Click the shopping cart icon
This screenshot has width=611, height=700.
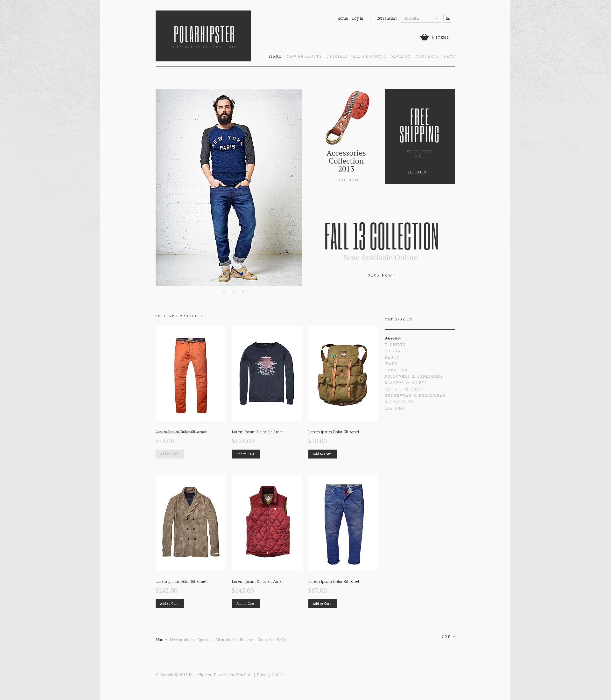[x=423, y=38]
